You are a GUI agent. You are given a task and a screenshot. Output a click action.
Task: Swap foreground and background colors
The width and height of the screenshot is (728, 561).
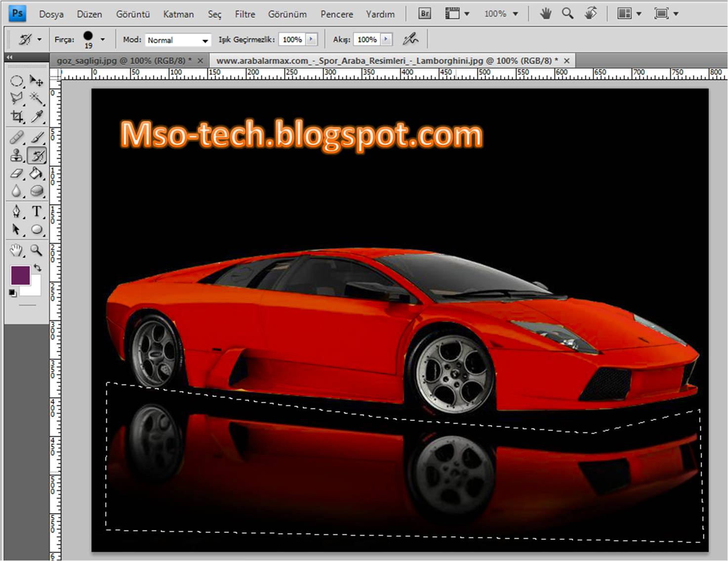click(x=38, y=268)
